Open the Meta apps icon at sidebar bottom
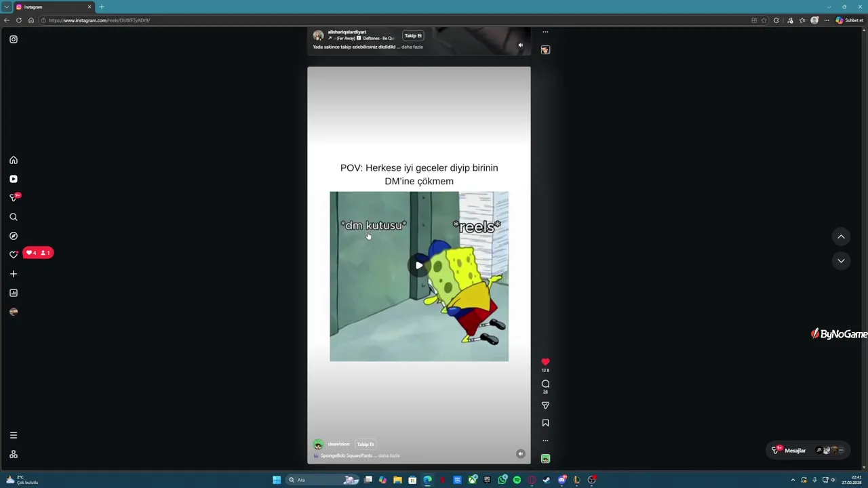This screenshot has height=488, width=868. tap(13, 454)
